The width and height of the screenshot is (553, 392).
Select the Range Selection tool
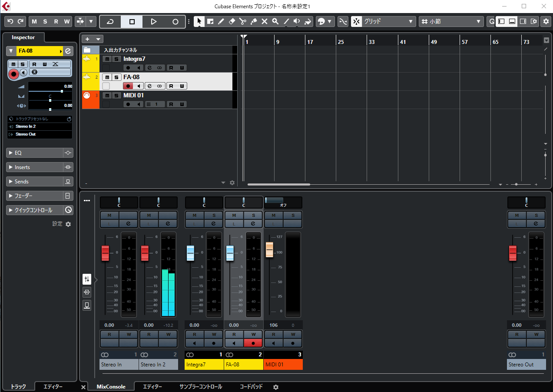(x=210, y=21)
